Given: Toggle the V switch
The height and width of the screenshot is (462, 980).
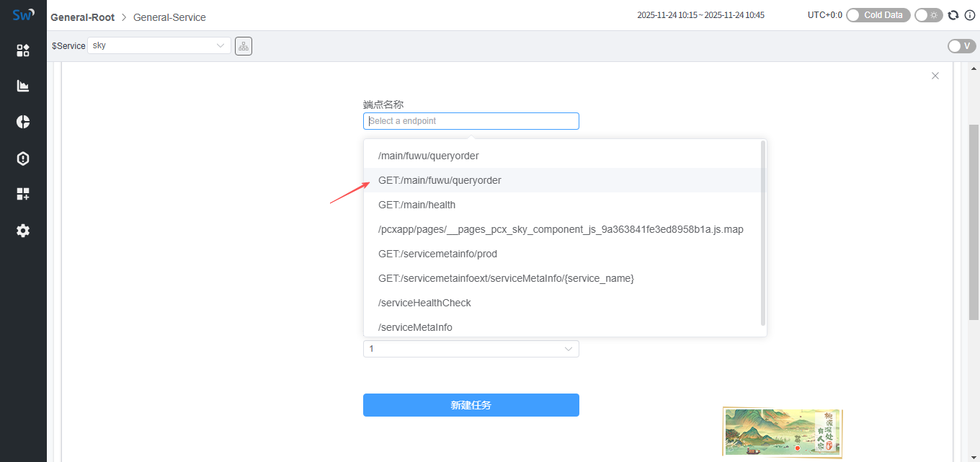Looking at the screenshot, I should pos(961,46).
